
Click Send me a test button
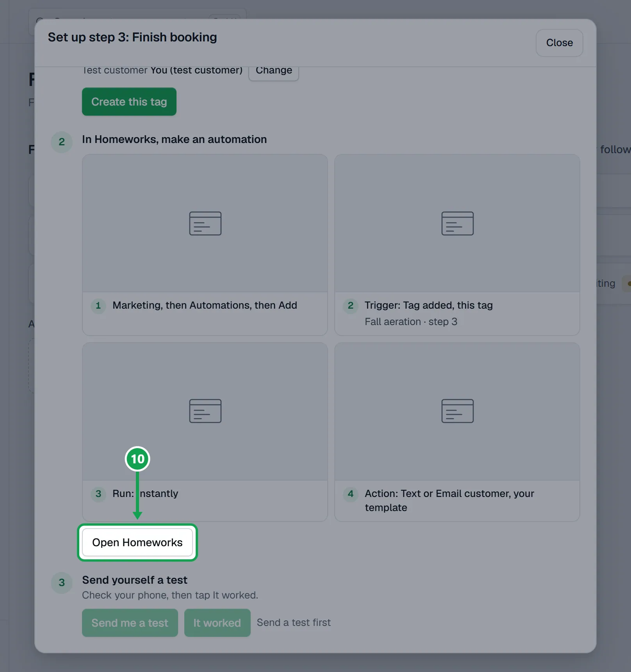[130, 623]
